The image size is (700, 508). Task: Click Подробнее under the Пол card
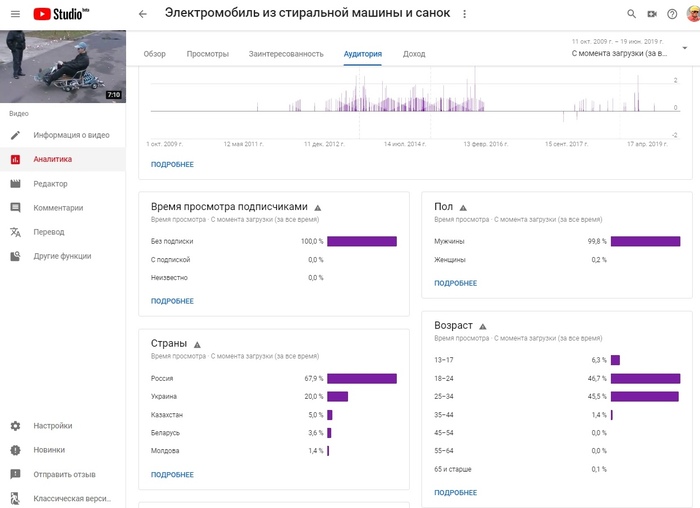(456, 283)
